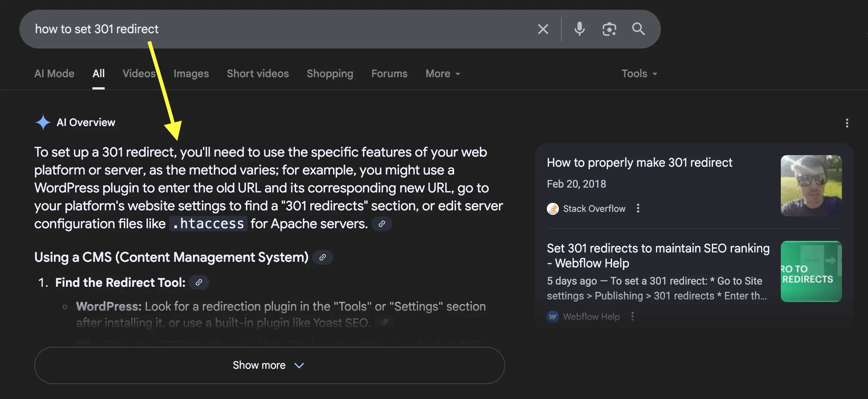Open the Tools dropdown
This screenshot has width=868, height=399.
pyautogui.click(x=639, y=74)
